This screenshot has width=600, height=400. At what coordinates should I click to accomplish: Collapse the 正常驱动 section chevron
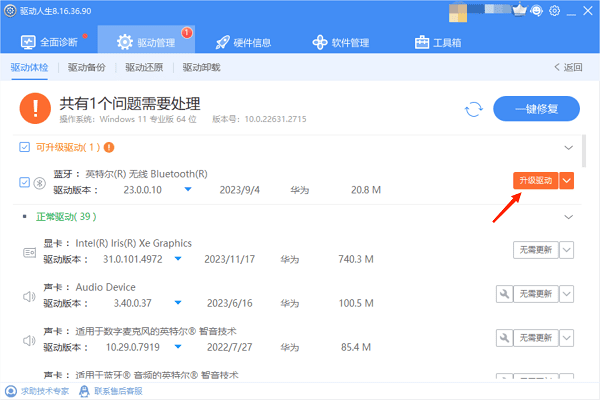tap(569, 216)
